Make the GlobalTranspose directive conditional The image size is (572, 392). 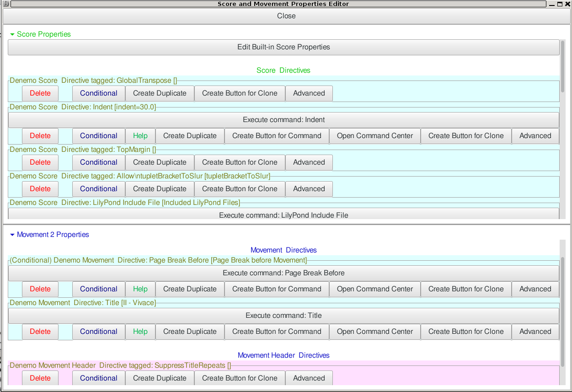98,93
